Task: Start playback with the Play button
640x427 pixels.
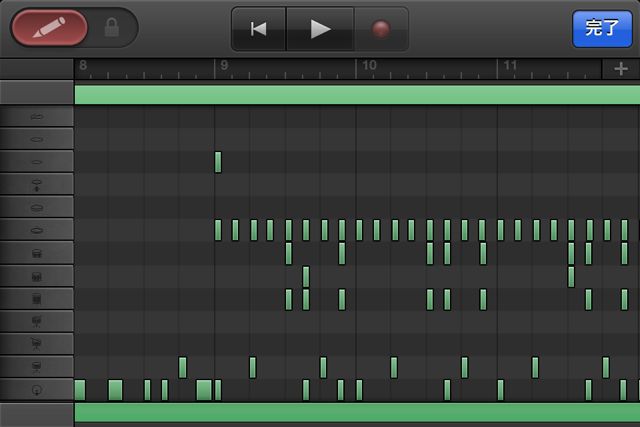Action: 320,29
